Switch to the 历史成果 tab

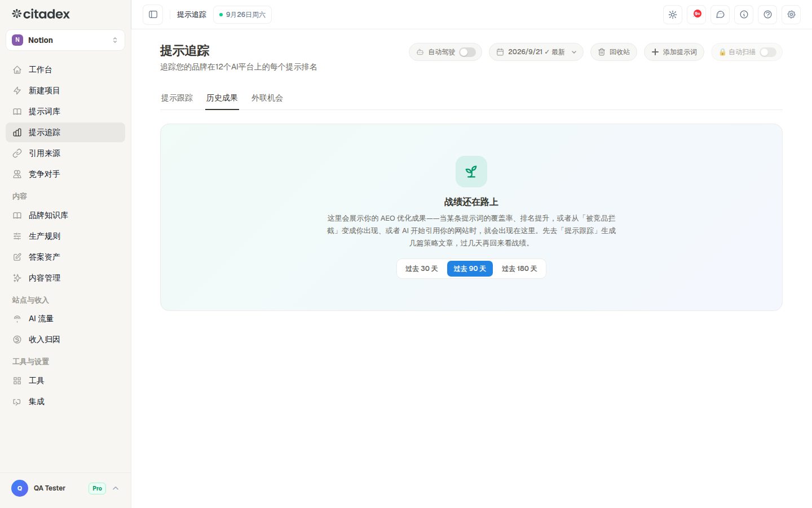pos(222,98)
